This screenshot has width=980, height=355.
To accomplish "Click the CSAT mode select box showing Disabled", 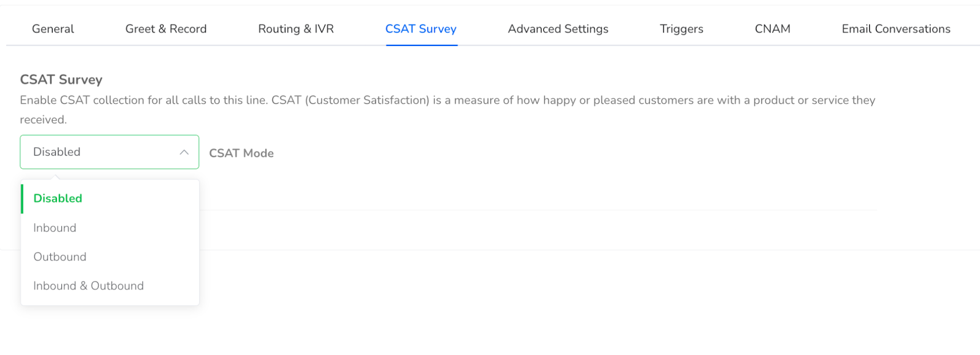I will coord(110,152).
